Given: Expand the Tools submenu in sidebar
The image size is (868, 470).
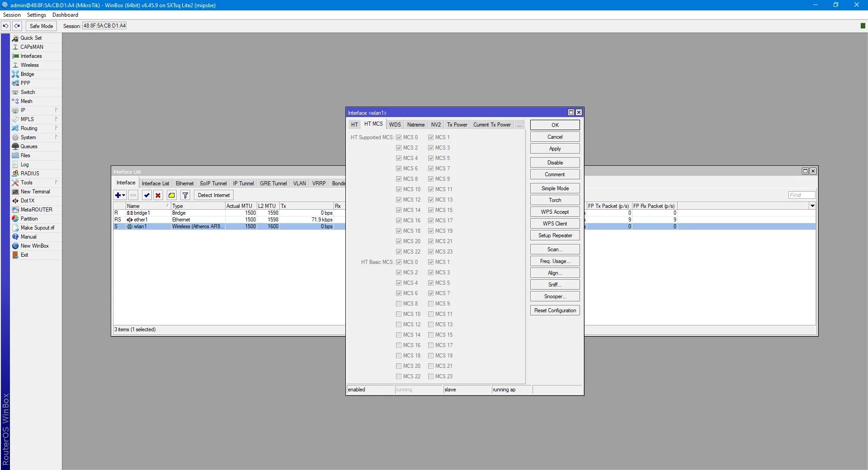Looking at the screenshot, I should tap(57, 183).
